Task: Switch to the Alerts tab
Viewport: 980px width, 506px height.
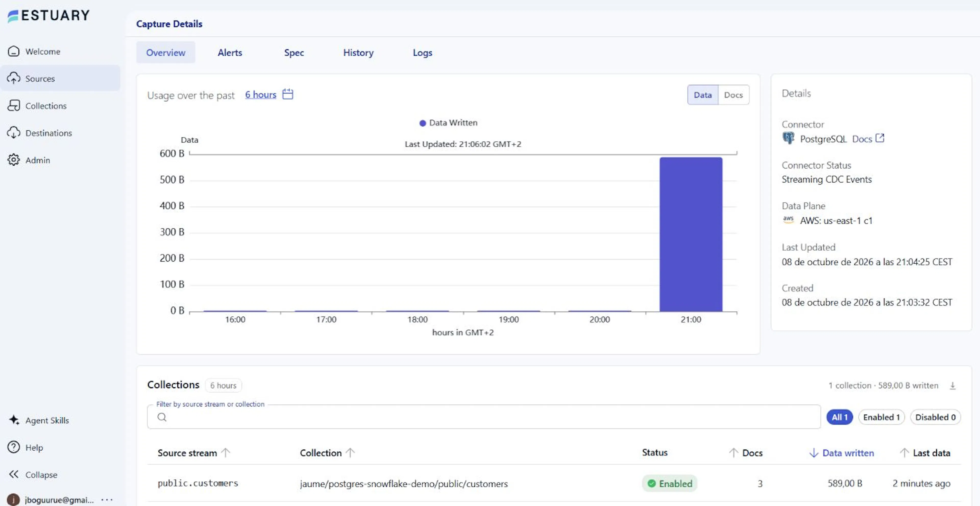Action: click(x=230, y=53)
